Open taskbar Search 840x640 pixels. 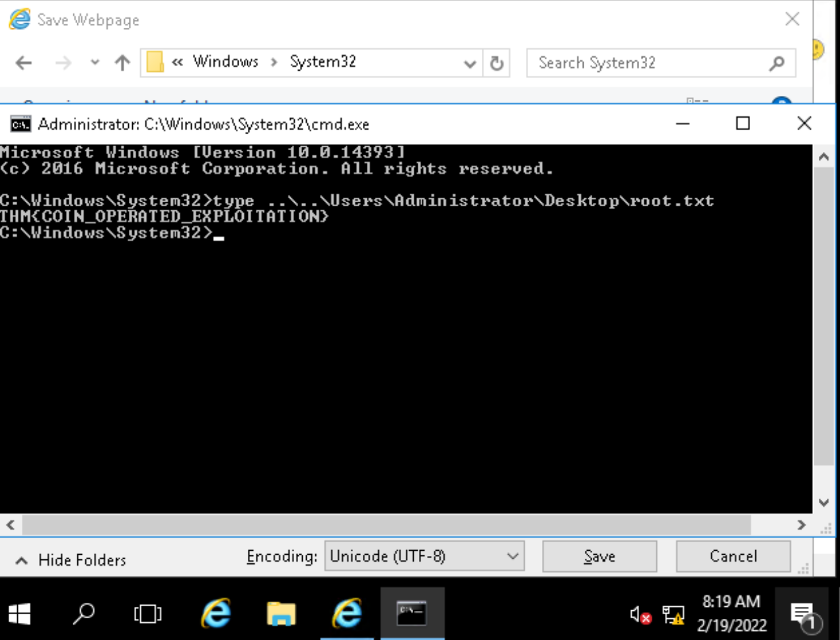click(x=84, y=614)
